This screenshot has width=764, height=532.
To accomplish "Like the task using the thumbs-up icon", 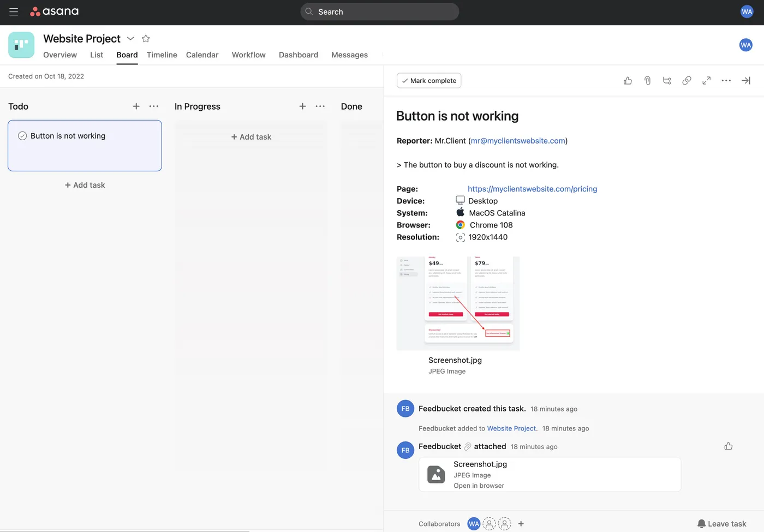I will coord(628,80).
